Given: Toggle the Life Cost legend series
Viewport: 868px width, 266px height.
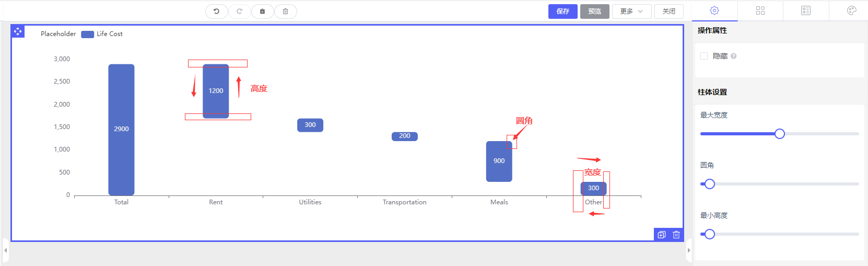Looking at the screenshot, I should tap(102, 34).
